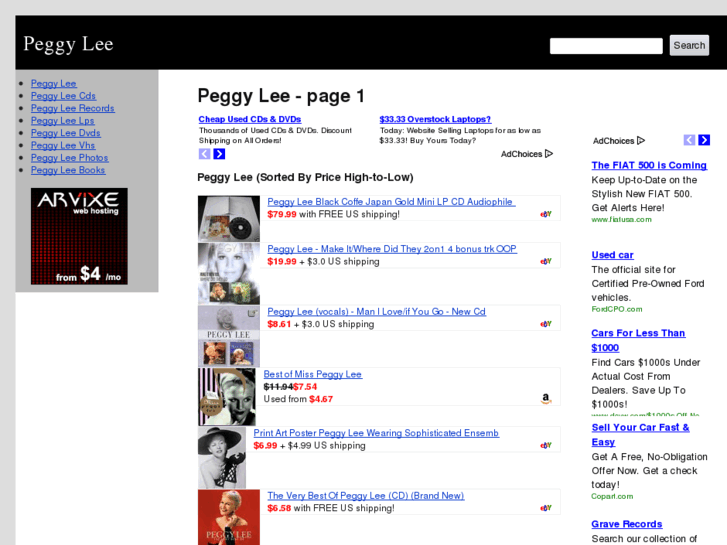Click Copart.com URL

click(x=612, y=496)
